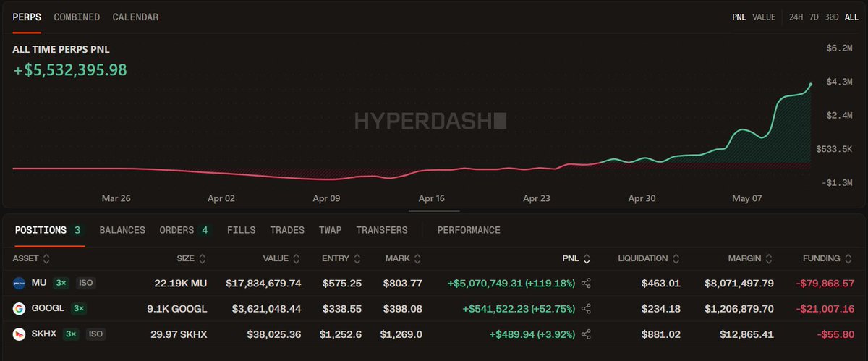Click the MU asset logo icon

19,283
